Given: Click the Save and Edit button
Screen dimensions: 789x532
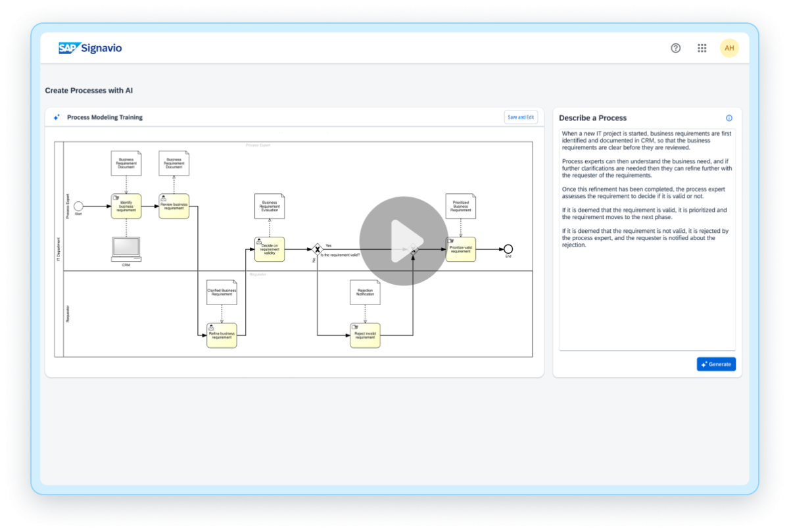Looking at the screenshot, I should point(520,116).
